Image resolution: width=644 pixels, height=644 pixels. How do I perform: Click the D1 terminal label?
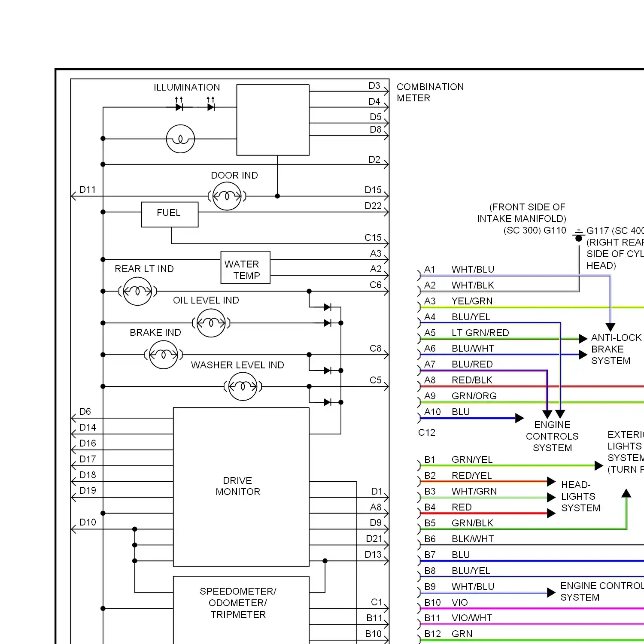coord(377,492)
